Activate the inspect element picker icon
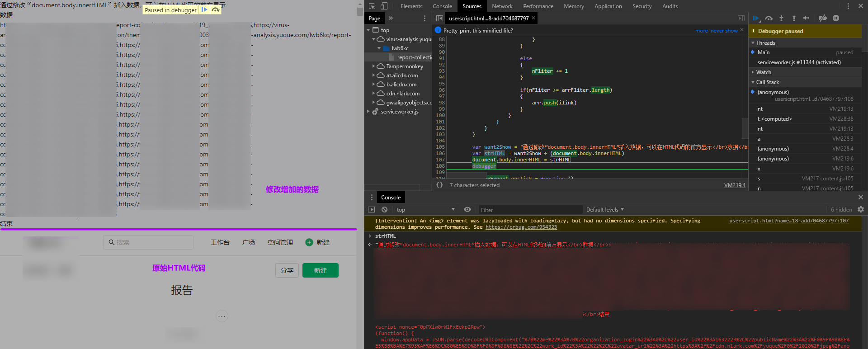868x349 pixels. point(372,6)
